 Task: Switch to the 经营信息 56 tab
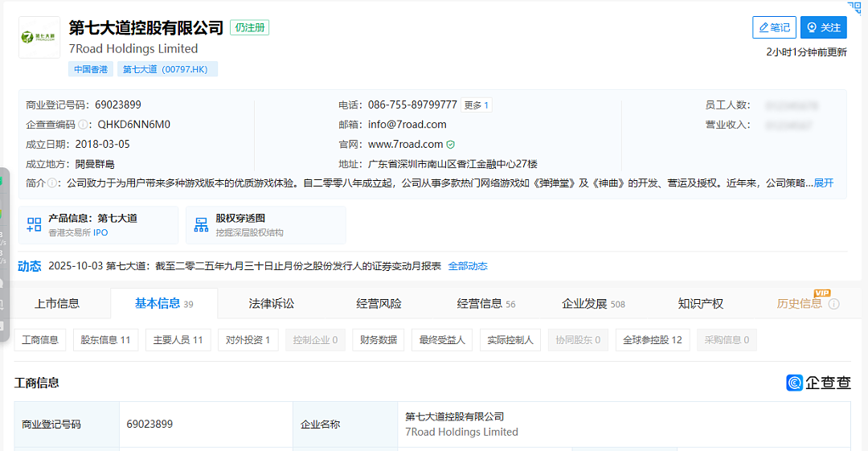coord(486,304)
